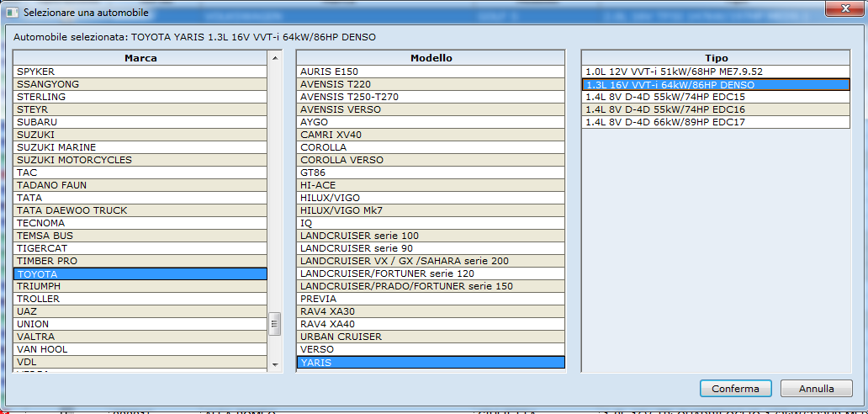Select UAZ in the brand list

point(140,311)
